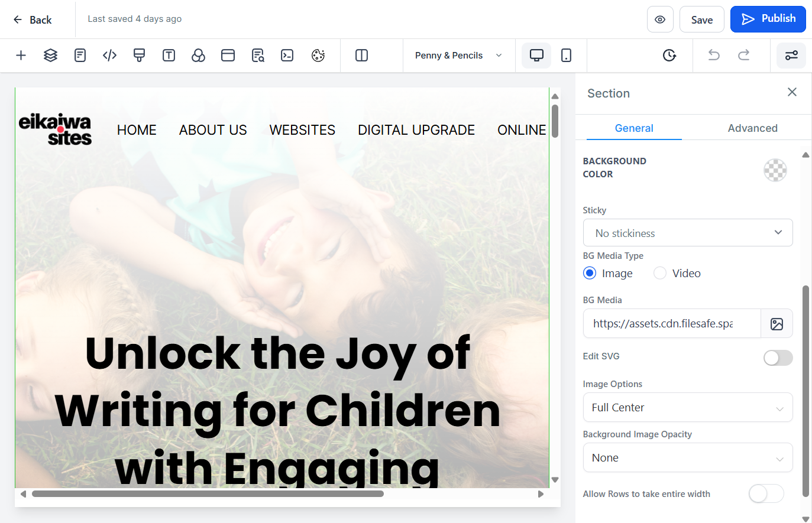Open the overlapping circles colors icon
This screenshot has height=523, width=812.
(x=198, y=56)
